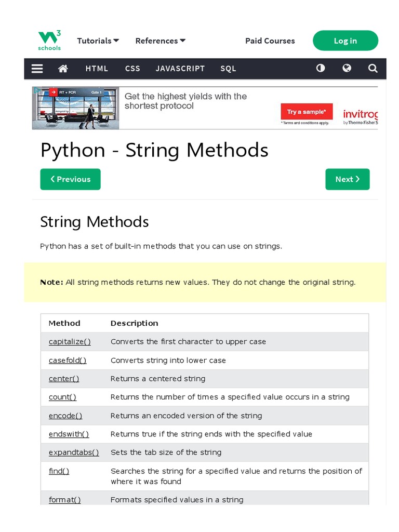Select the JAVASCRIPT menu item
Image resolution: width=399 pixels, height=532 pixels.
(x=180, y=69)
